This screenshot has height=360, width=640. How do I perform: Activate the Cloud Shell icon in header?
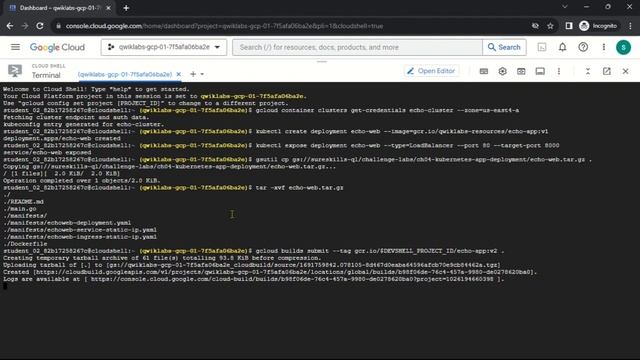[x=542, y=47]
